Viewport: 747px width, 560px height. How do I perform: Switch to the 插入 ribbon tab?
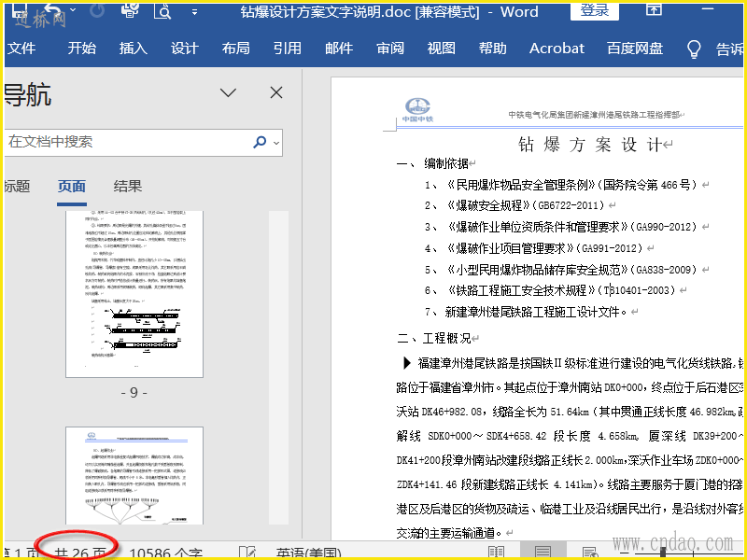(133, 49)
